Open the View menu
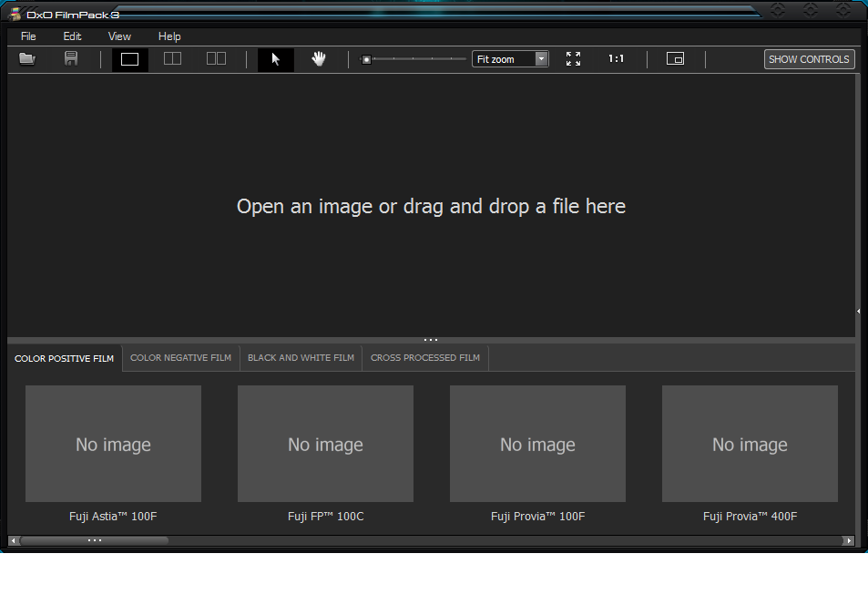 (x=119, y=36)
